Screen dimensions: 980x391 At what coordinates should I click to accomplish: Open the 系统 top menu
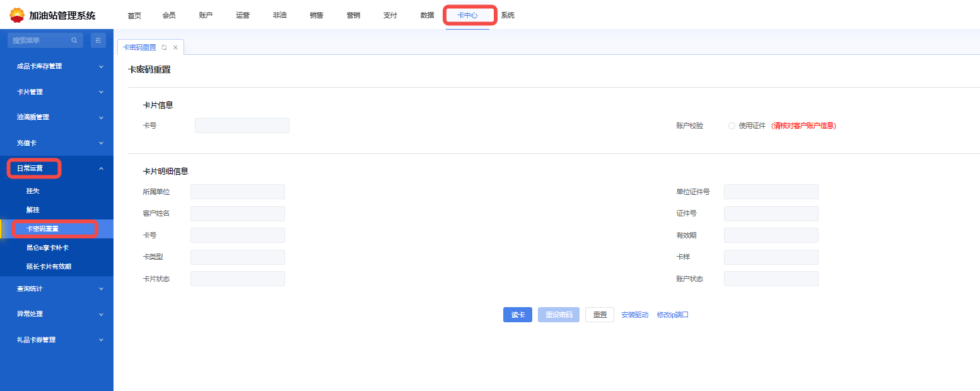click(x=508, y=15)
